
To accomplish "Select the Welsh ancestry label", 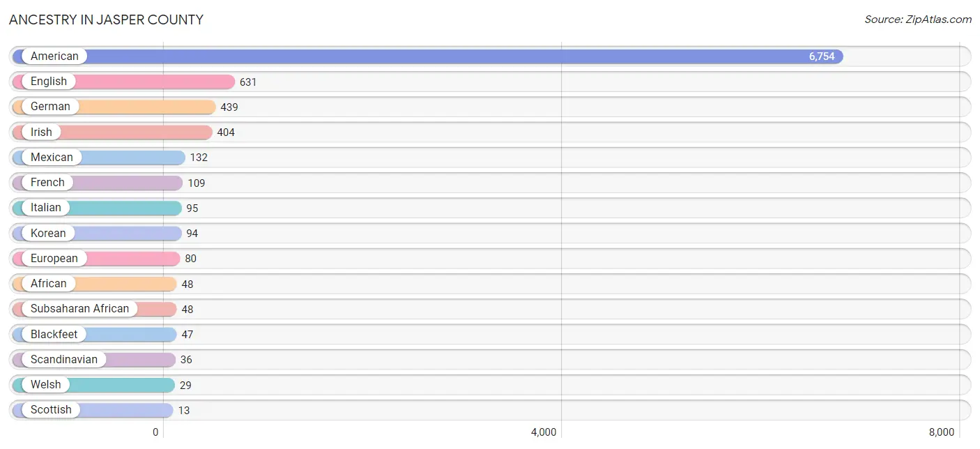I will [x=46, y=385].
